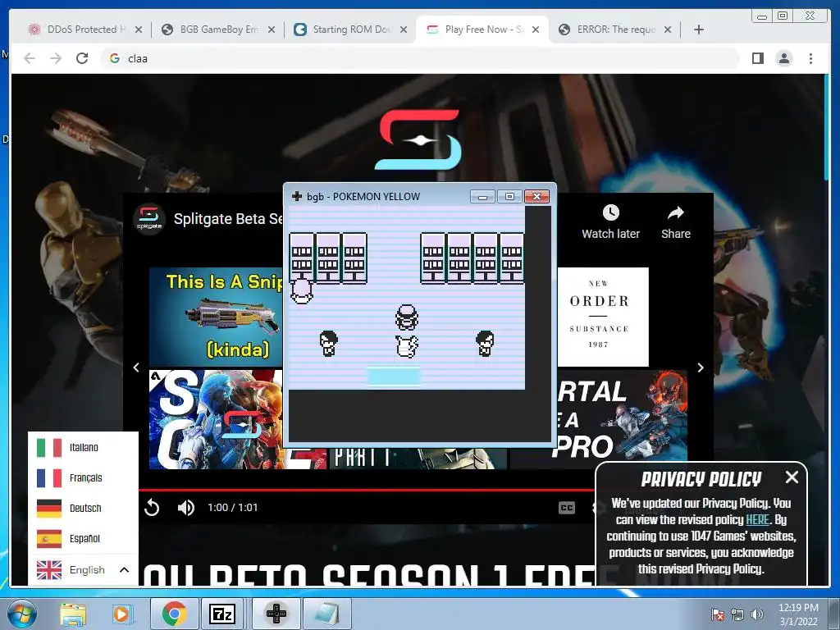Switch to the DDoS Protected tab
Viewport: 840px width, 630px height.
click(80, 30)
